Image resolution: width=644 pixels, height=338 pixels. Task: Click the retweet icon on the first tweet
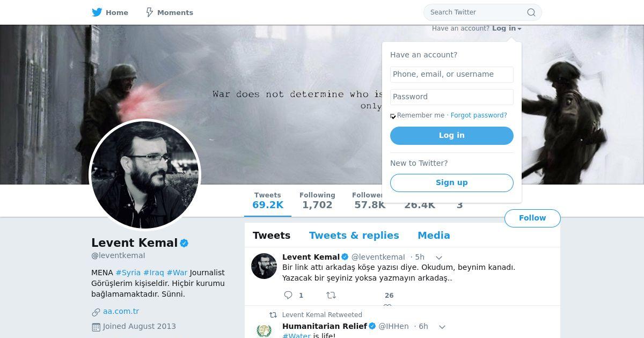click(331, 295)
